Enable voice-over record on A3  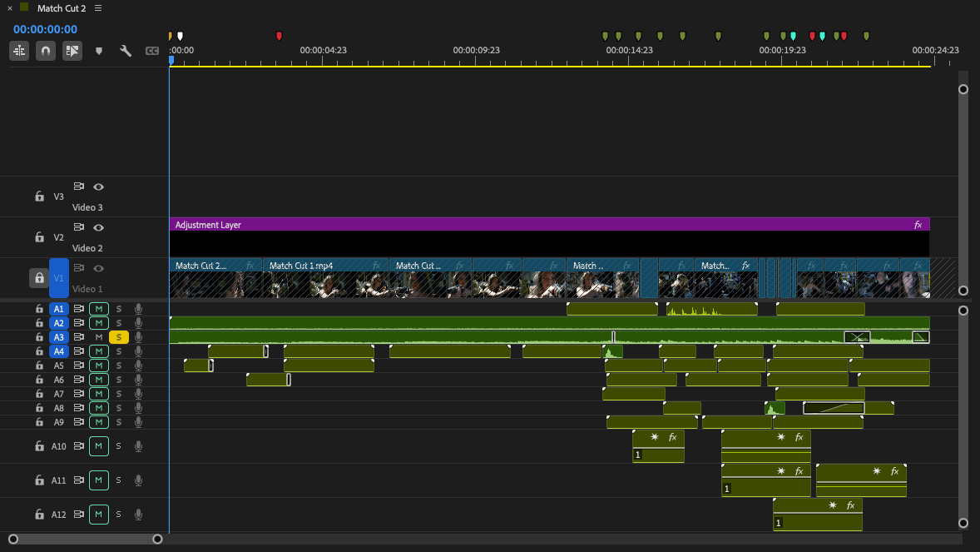[138, 337]
